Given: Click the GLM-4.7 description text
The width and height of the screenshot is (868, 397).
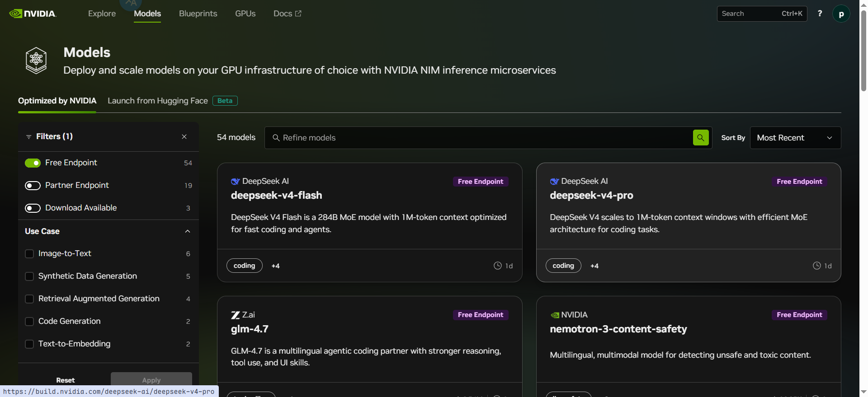Looking at the screenshot, I should 366,357.
